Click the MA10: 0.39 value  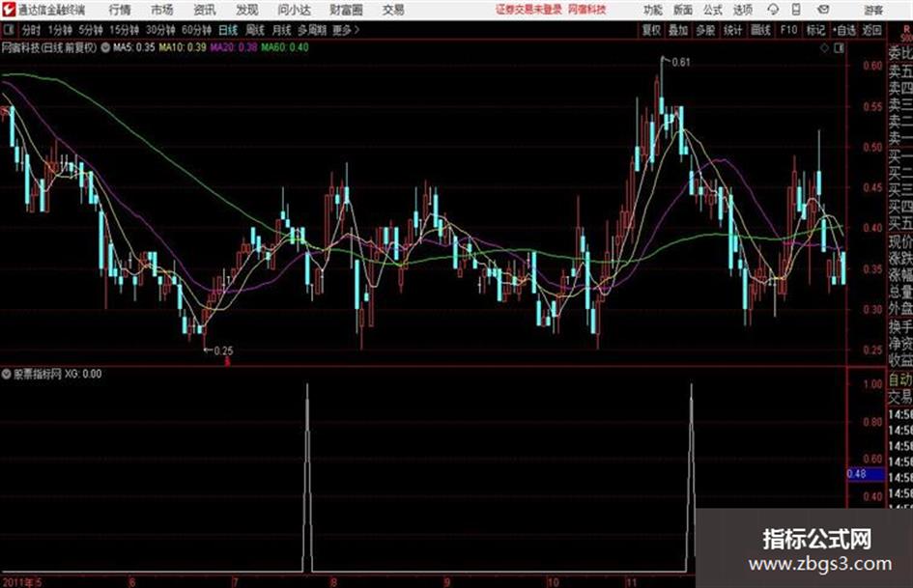[183, 47]
